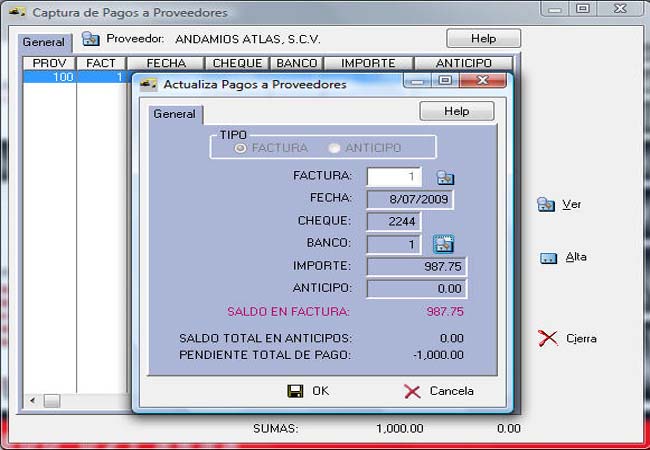The height and width of the screenshot is (450, 650).
Task: Minimize the Captura de Pagos a Proveedores window
Action: tap(555, 9)
